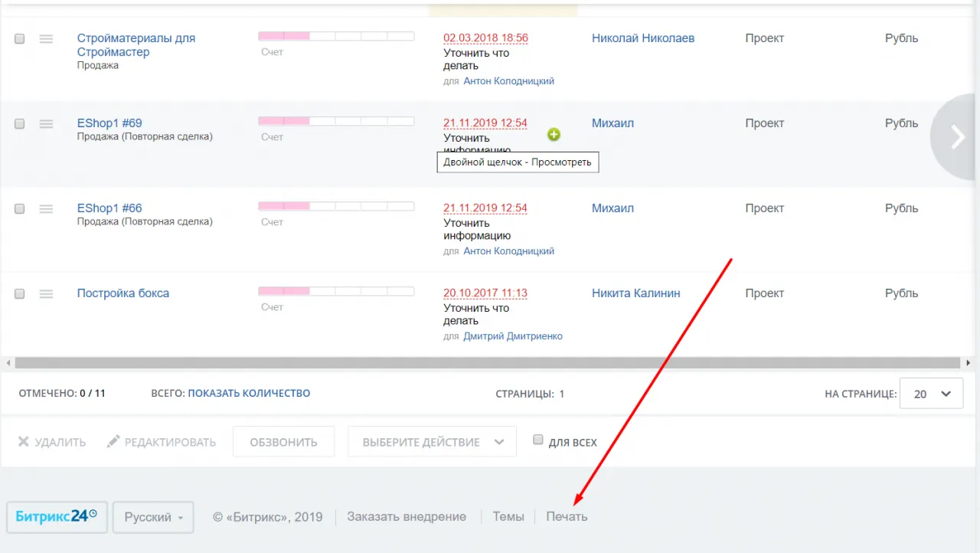Select the checkbox for Постройка бокса row
Screen dimensions: 980x553
19,293
